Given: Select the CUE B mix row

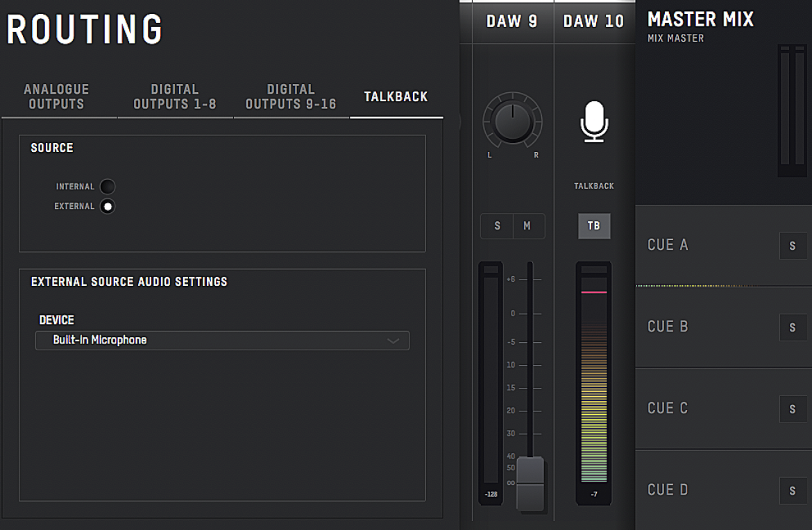Looking at the screenshot, I should (x=723, y=327).
